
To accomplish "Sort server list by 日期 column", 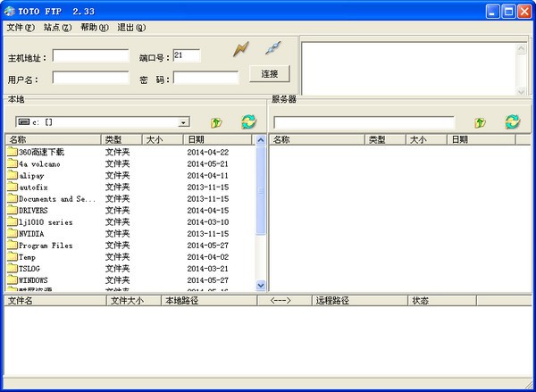I will tap(481, 139).
